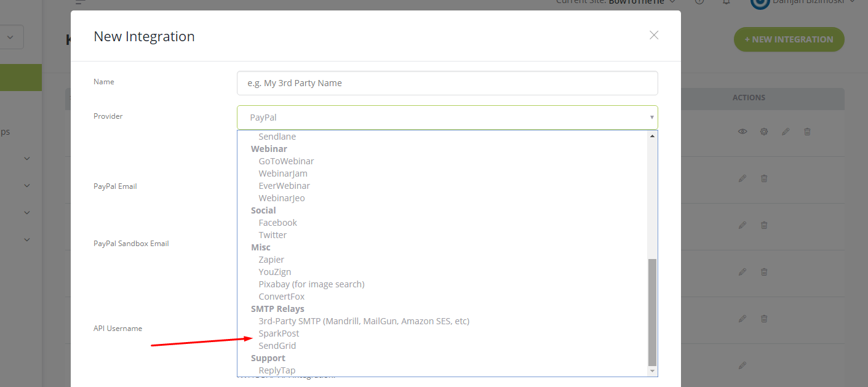Screen dimensions: 868x387
Task: Open settings gear icon in Actions column
Action: tap(764, 132)
